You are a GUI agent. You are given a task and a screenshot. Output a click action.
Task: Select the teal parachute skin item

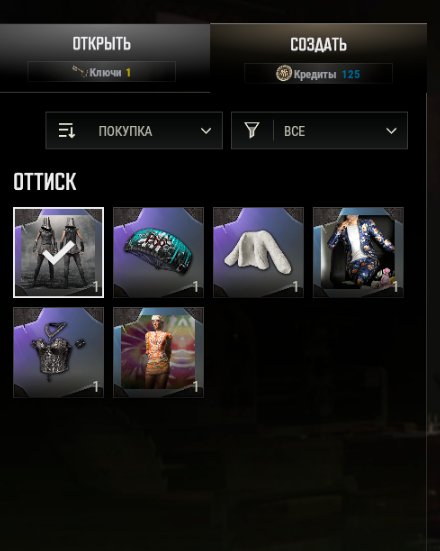pos(158,252)
